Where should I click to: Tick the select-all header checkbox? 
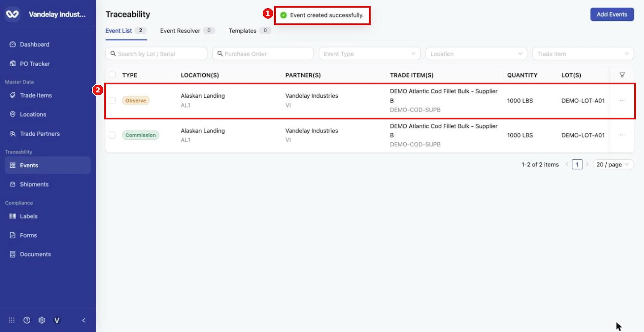coord(112,75)
